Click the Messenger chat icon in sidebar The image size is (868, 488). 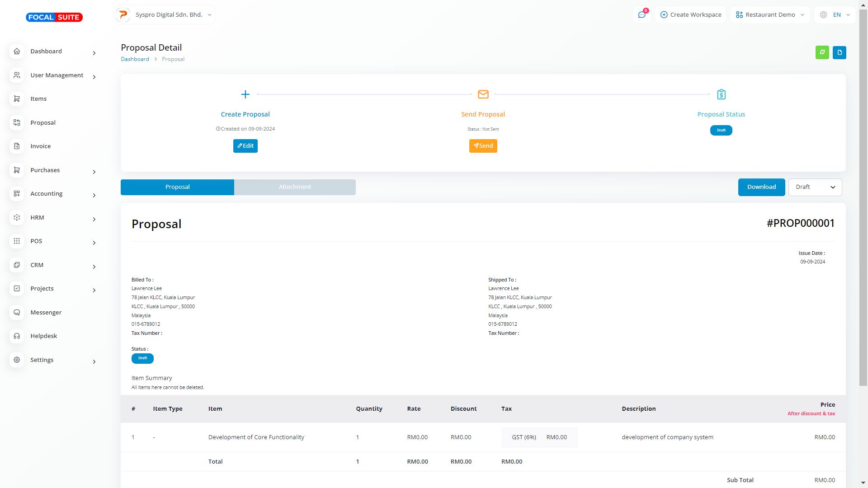[17, 313]
